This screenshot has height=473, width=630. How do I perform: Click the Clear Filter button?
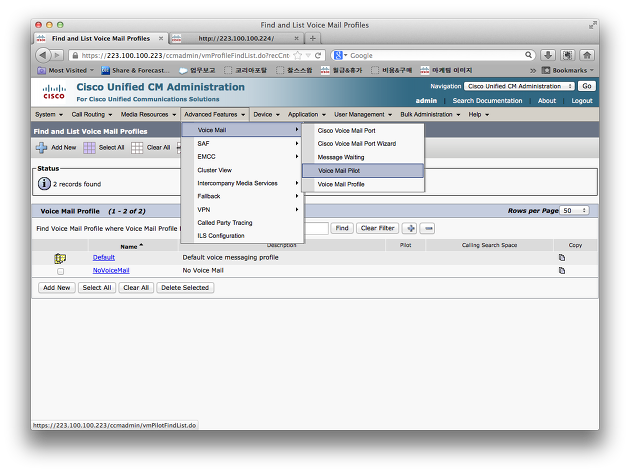377,228
